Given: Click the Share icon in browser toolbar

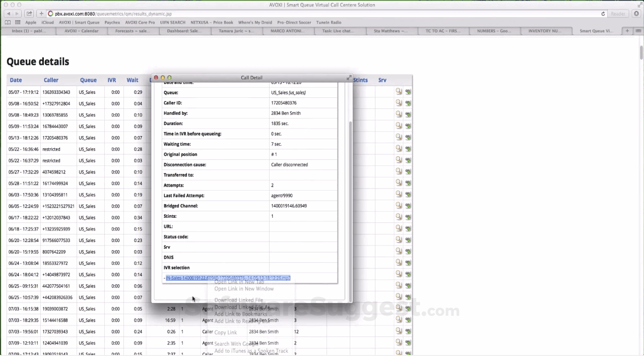Looking at the screenshot, I should click(x=29, y=14).
